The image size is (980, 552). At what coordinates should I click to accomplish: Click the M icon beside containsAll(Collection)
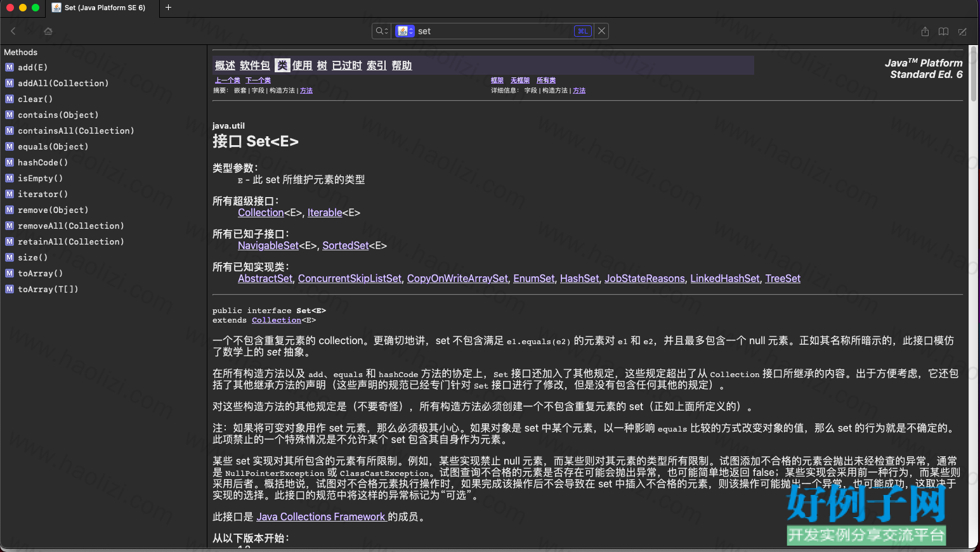pos(10,131)
